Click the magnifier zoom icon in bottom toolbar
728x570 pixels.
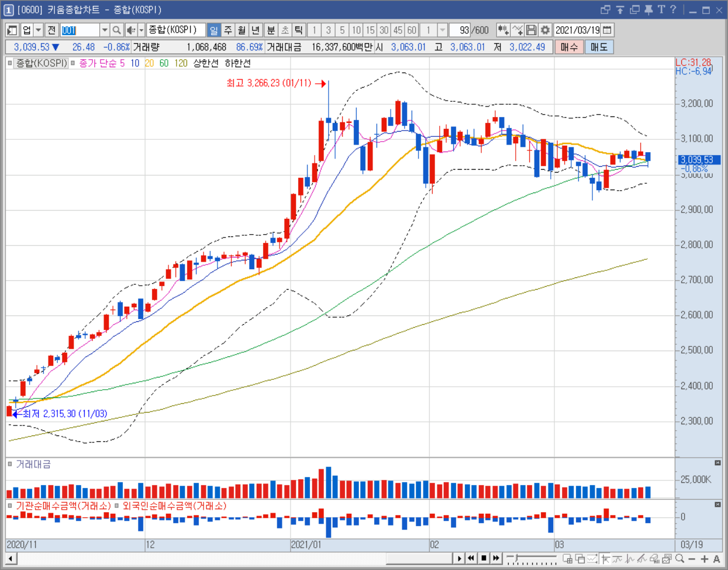pyautogui.click(x=679, y=559)
